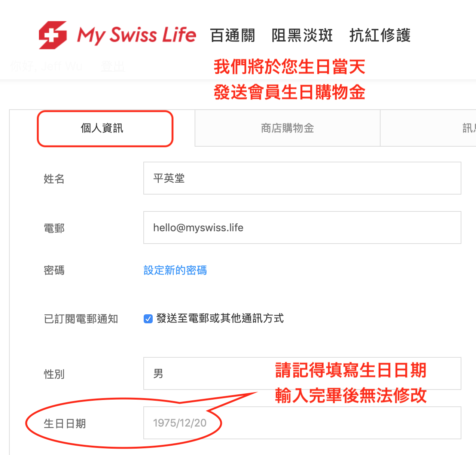Click the 你好, Jeff Wu greeting
The width and height of the screenshot is (476, 455).
click(x=46, y=66)
